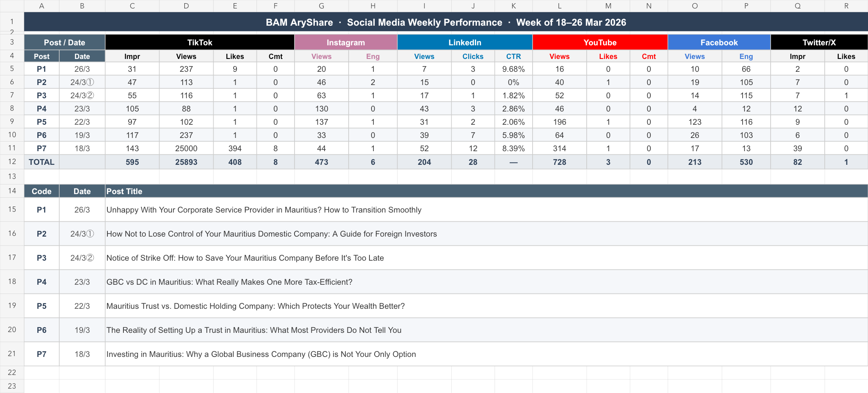This screenshot has height=393, width=868.
Task: Select the TikTok likes value 394
Action: 235,148
